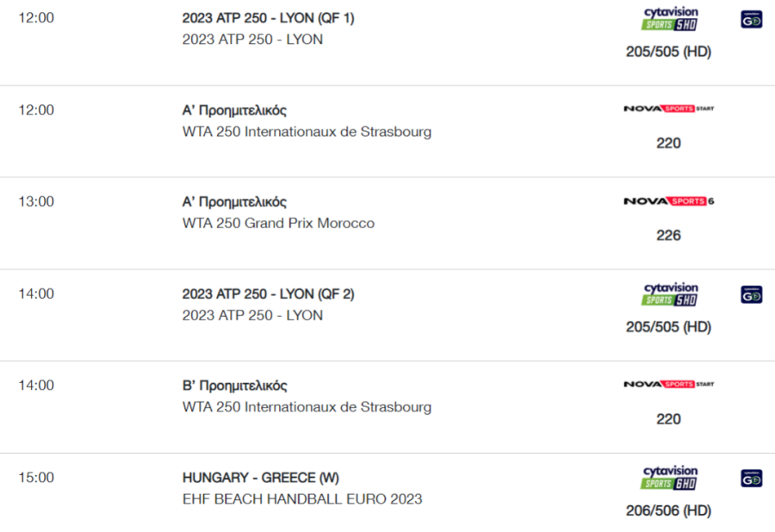
Task: Click Nova Sports Start logo in 14:00 row
Action: pyautogui.click(x=669, y=384)
